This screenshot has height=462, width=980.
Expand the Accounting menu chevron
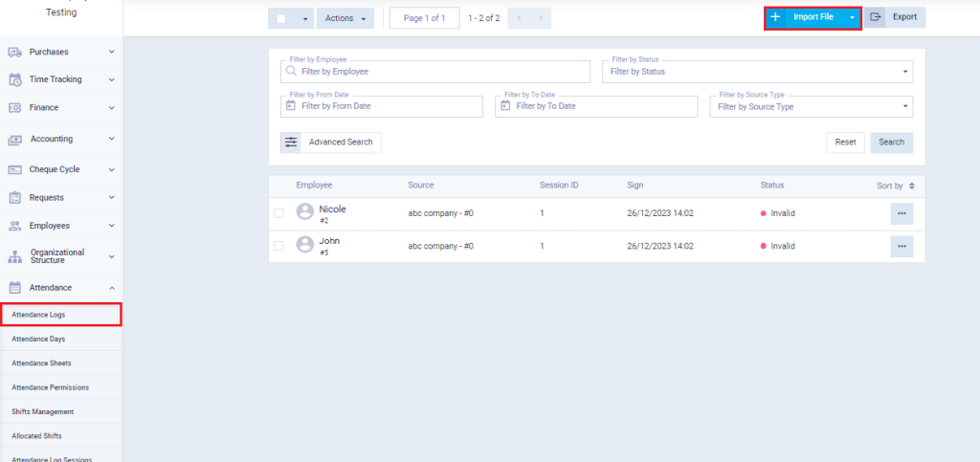(111, 140)
